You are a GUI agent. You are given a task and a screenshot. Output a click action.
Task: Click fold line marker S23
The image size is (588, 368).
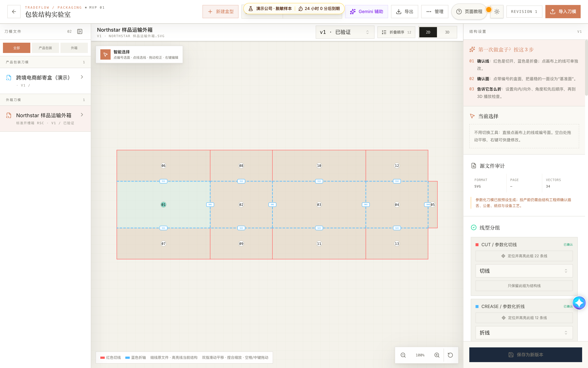tap(319, 228)
